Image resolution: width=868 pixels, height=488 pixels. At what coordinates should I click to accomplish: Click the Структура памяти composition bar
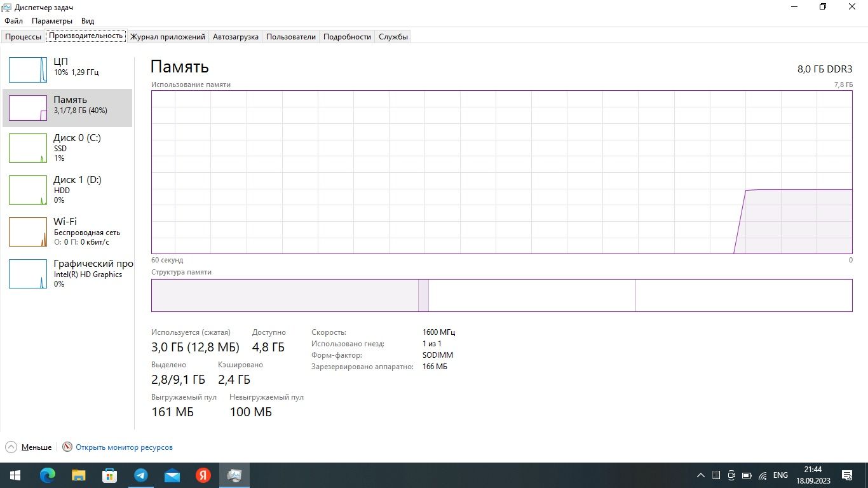[501, 295]
